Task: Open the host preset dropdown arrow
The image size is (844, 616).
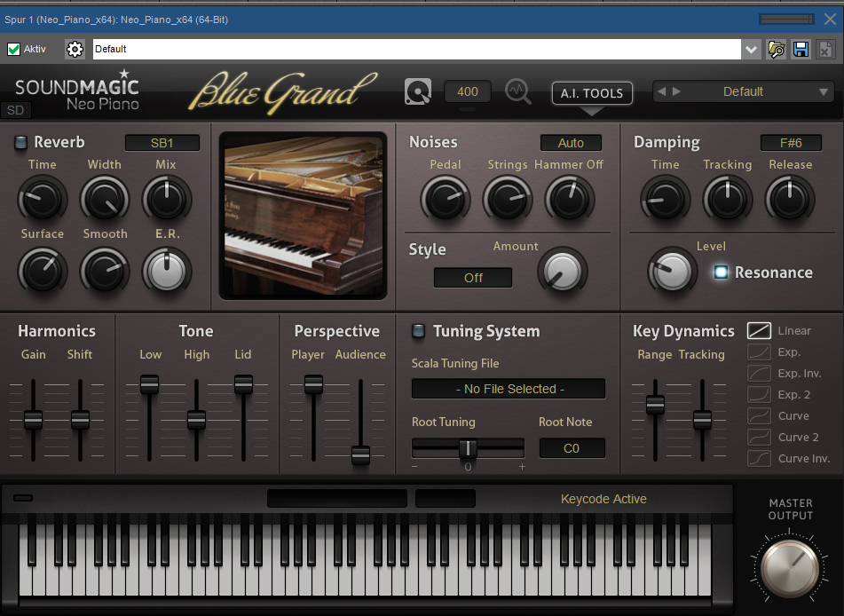Action: tap(751, 50)
